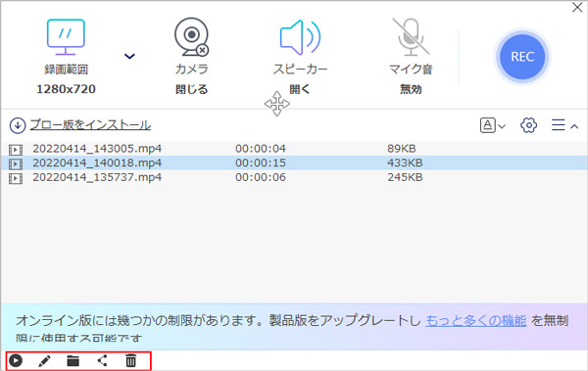Click video icon of 20220414_143005.mp4
Image resolution: width=588 pixels, height=371 pixels.
pos(16,150)
